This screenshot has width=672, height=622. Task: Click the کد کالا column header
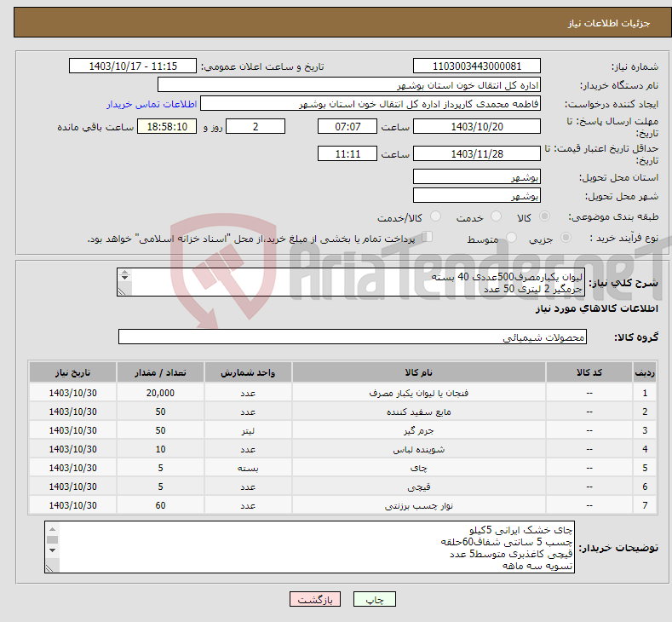pyautogui.click(x=589, y=372)
